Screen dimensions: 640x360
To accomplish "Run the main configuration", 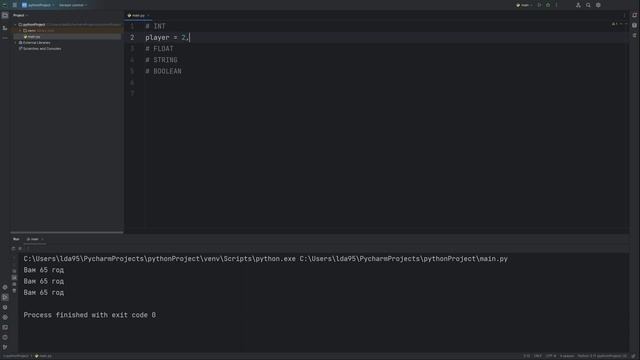I will [540, 5].
